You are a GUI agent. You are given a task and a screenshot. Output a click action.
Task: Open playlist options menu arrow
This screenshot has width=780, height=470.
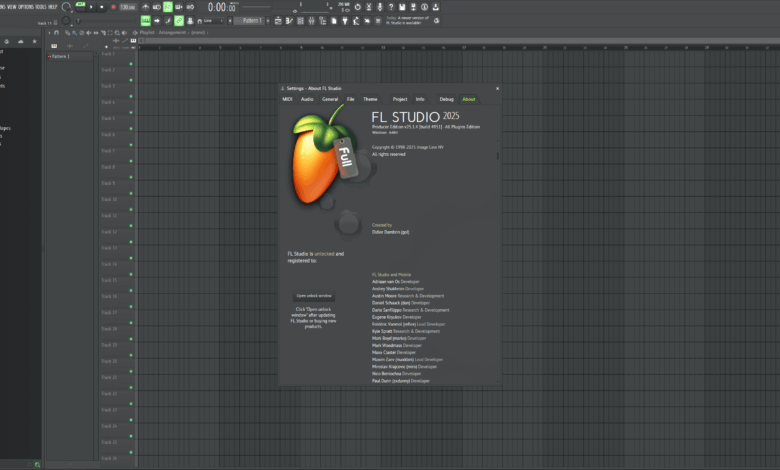[x=49, y=32]
